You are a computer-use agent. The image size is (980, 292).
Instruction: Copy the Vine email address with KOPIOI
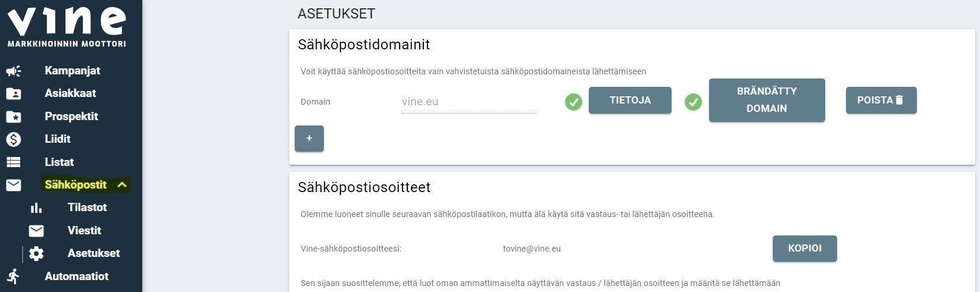804,249
